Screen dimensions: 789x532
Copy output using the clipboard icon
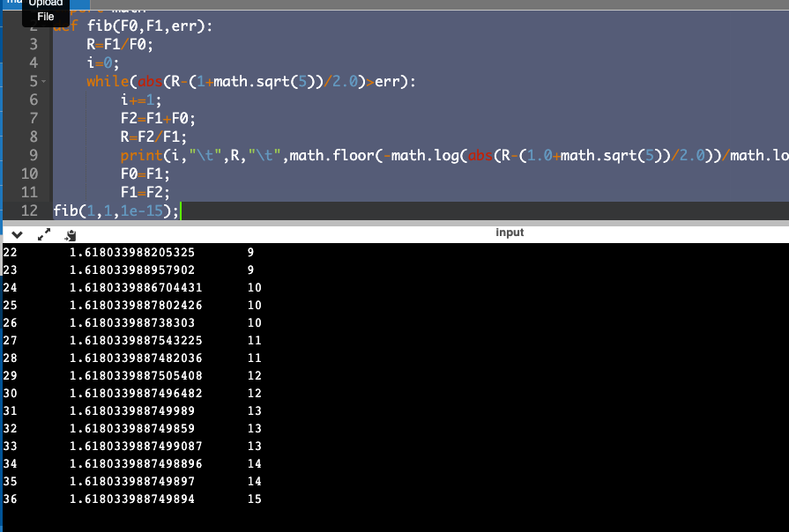click(70, 235)
